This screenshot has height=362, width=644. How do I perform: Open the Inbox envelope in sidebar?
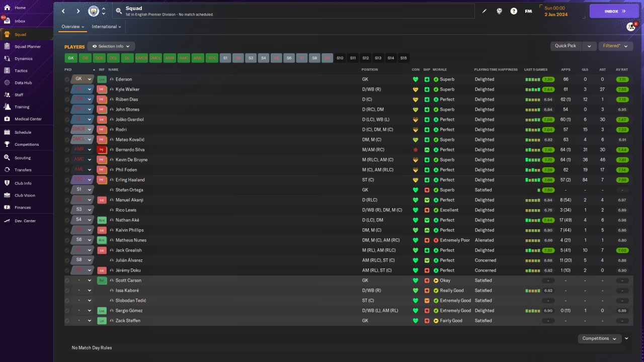[7, 21]
